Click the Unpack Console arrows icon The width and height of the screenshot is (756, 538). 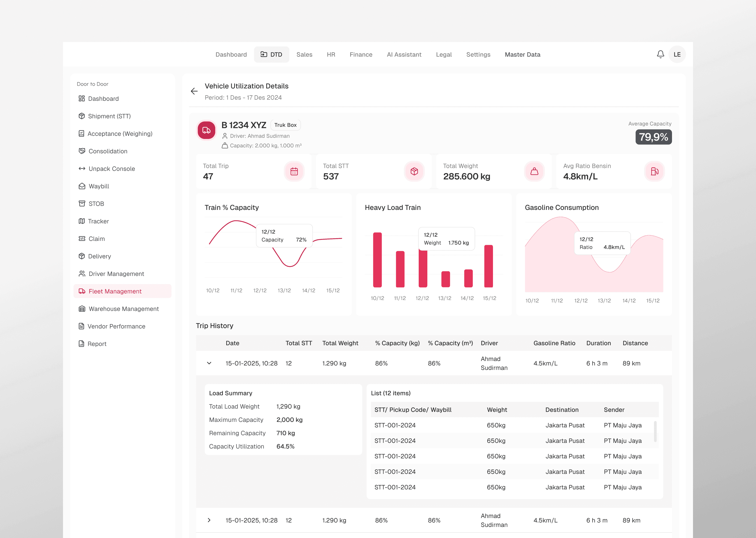[x=82, y=169]
